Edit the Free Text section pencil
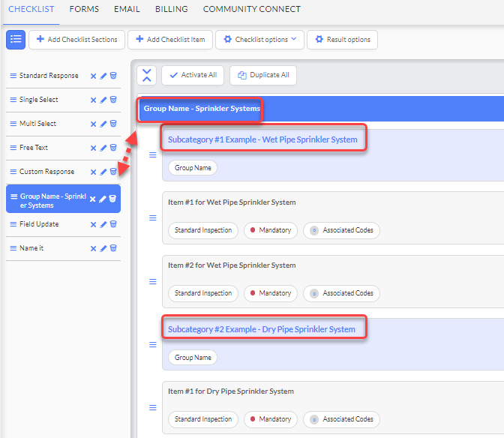The image size is (504, 438). tap(103, 148)
